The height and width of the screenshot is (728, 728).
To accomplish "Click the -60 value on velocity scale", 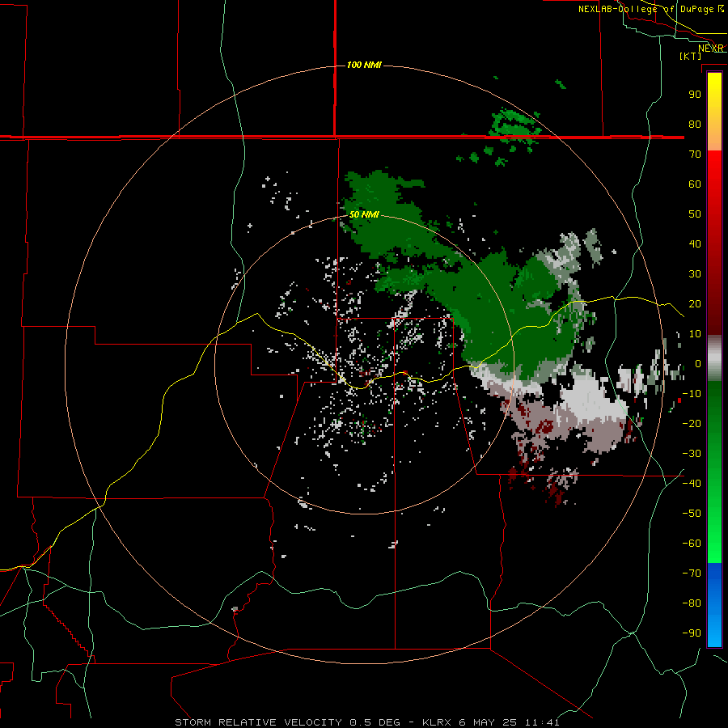I will click(x=692, y=544).
